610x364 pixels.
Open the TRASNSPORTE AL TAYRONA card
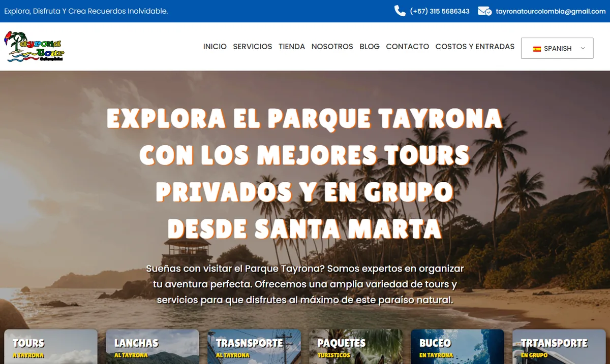click(254, 347)
